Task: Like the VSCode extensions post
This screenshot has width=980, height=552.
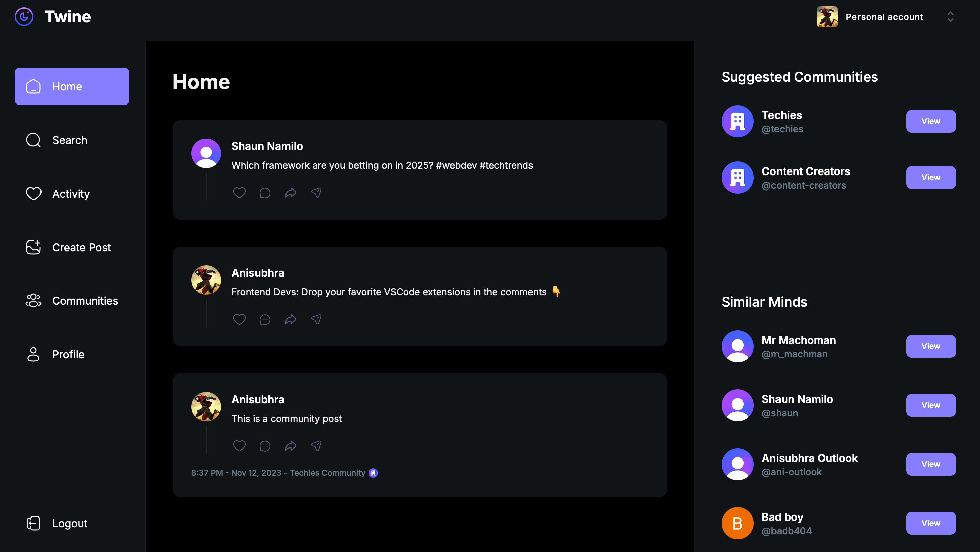Action: [x=239, y=319]
